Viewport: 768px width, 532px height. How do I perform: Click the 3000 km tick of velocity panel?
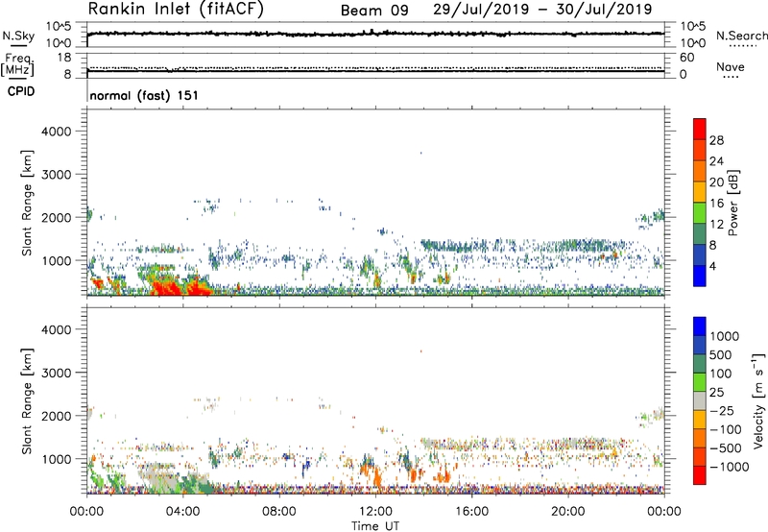click(x=57, y=373)
